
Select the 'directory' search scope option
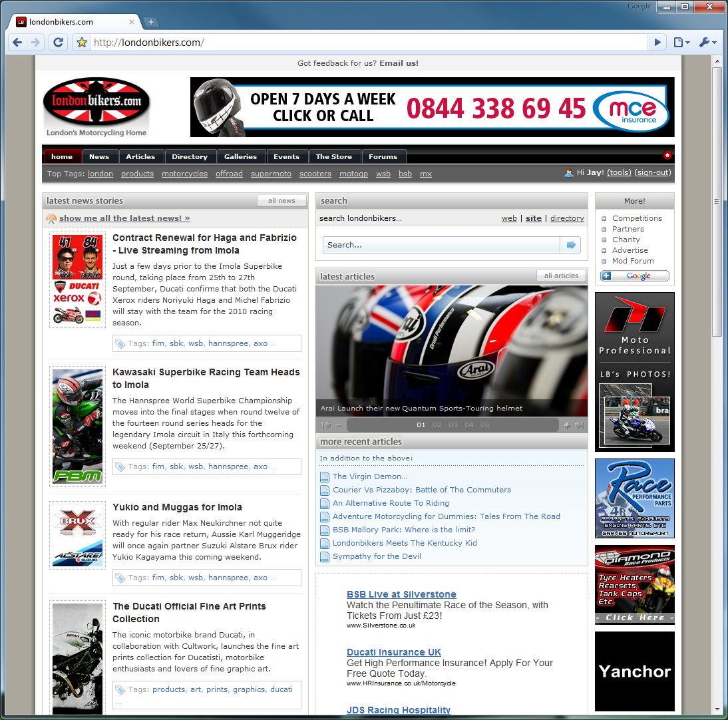point(567,218)
